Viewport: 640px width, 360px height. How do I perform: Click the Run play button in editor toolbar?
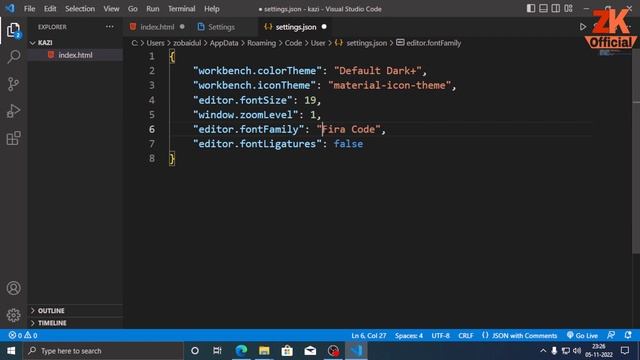(582, 27)
